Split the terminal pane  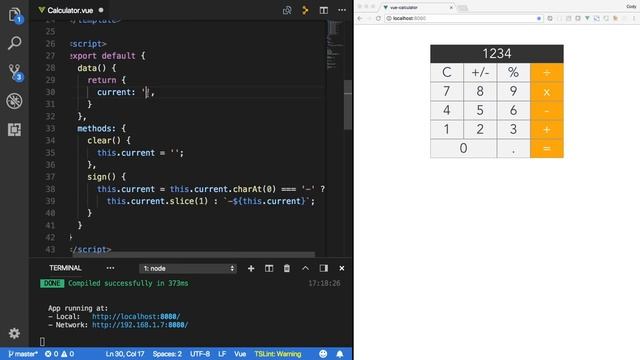tap(269, 268)
